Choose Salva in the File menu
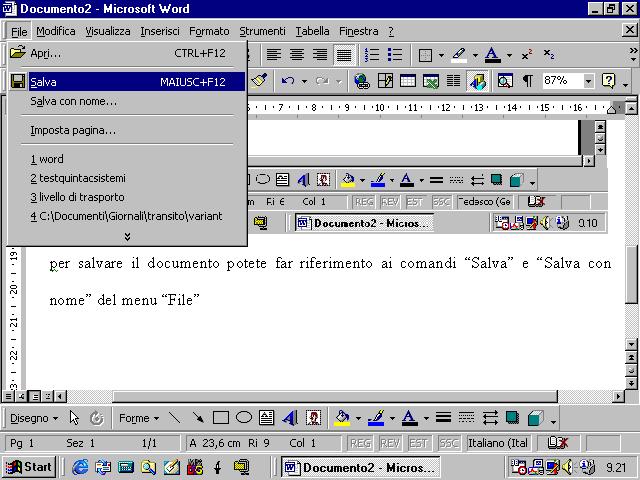640x480 pixels. pos(127,82)
